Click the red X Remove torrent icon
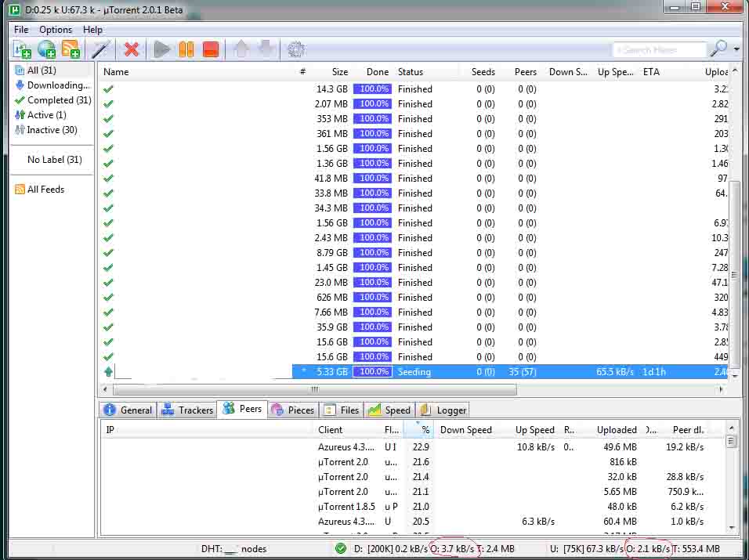 coord(131,49)
